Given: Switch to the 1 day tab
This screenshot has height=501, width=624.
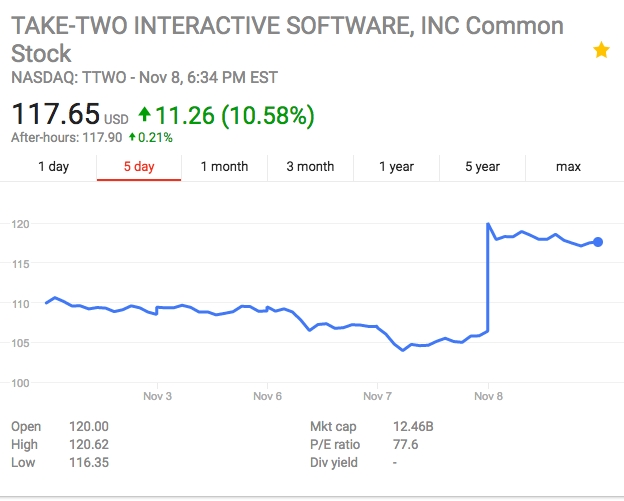Looking at the screenshot, I should 53,167.
